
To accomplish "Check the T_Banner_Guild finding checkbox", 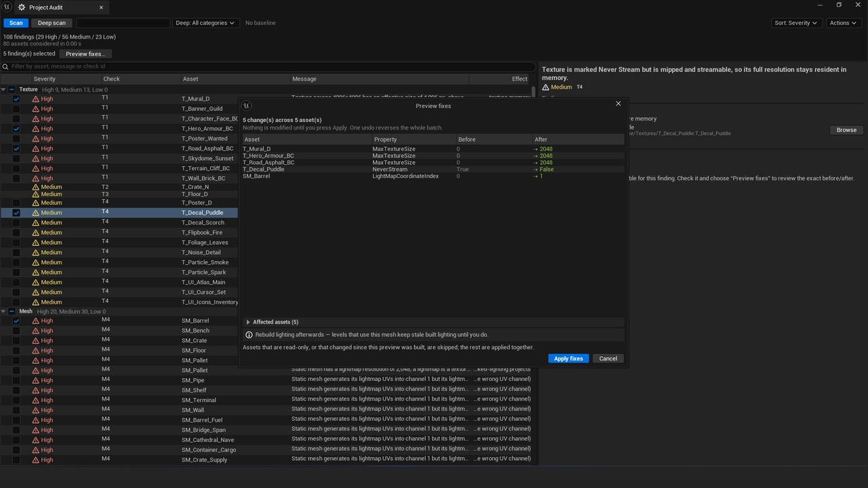I will (16, 108).
